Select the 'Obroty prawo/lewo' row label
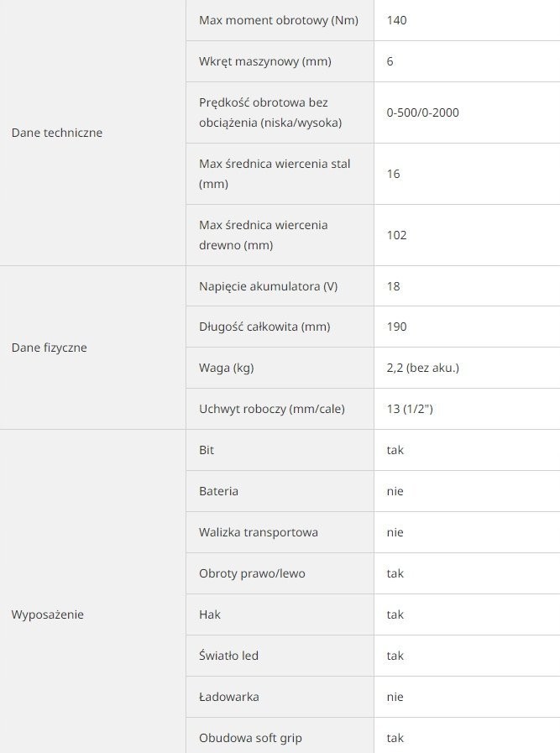Screen dimensions: 560x753 (x=252, y=573)
